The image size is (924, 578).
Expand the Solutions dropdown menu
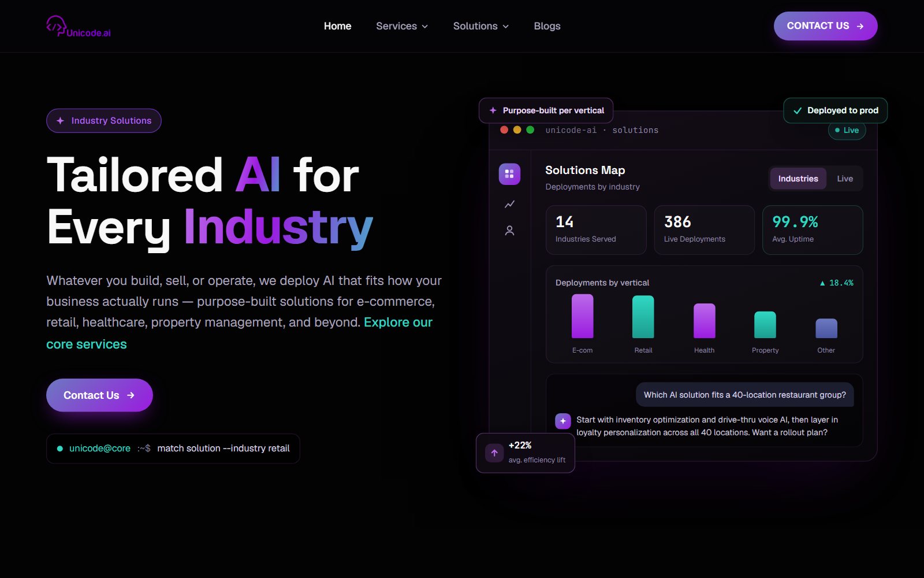point(481,26)
